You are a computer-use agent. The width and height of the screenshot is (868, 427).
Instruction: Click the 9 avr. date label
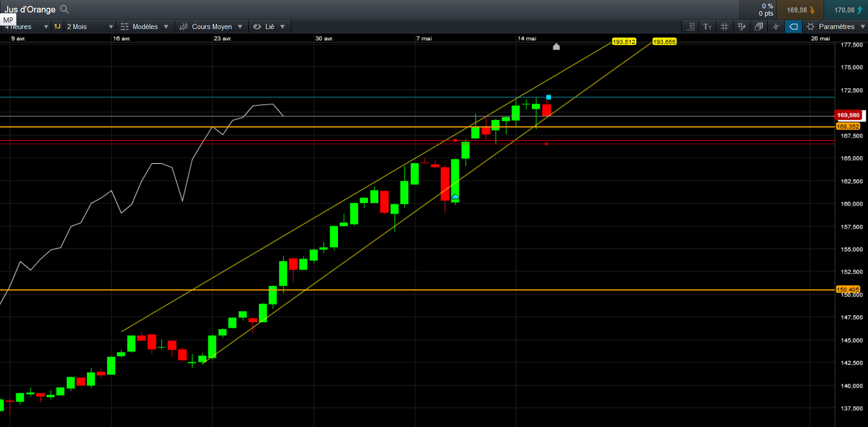19,38
